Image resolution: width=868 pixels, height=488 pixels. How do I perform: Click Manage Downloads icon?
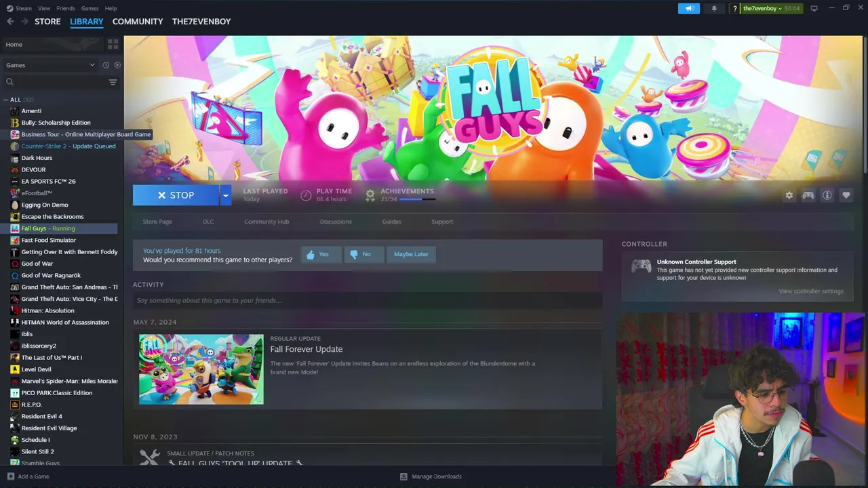(403, 476)
